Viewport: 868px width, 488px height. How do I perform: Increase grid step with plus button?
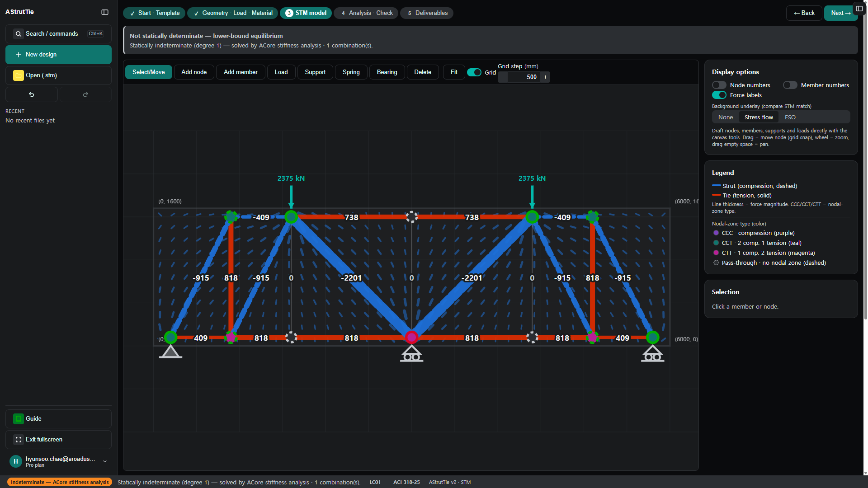[545, 77]
